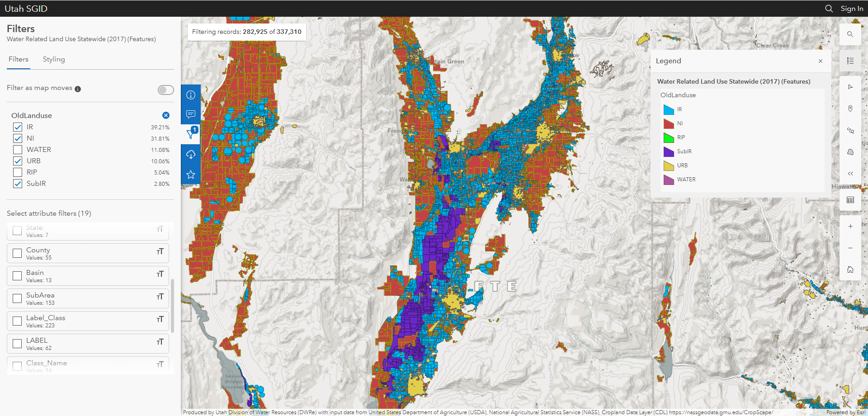The height and width of the screenshot is (416, 868).
Task: Click the URB yellow legend swatch
Action: [x=669, y=165]
